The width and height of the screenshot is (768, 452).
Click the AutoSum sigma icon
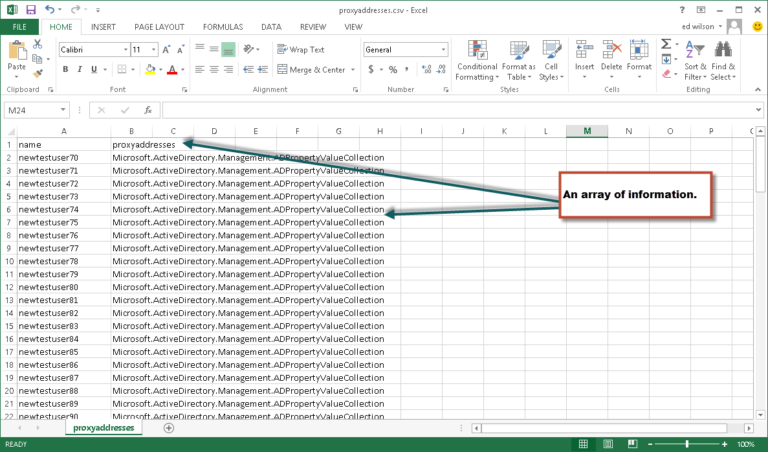click(x=667, y=43)
